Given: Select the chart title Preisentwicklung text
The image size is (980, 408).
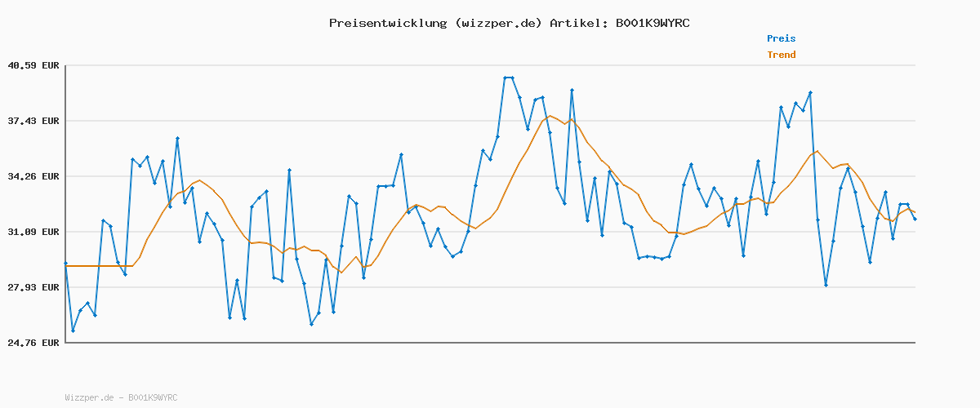Looking at the screenshot, I should click(x=387, y=23).
